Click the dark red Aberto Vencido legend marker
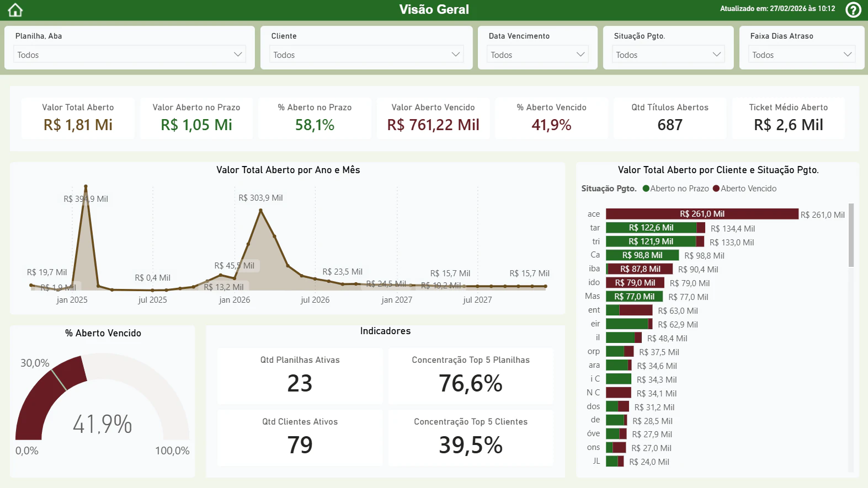Image resolution: width=868 pixels, height=488 pixels. pyautogui.click(x=716, y=189)
